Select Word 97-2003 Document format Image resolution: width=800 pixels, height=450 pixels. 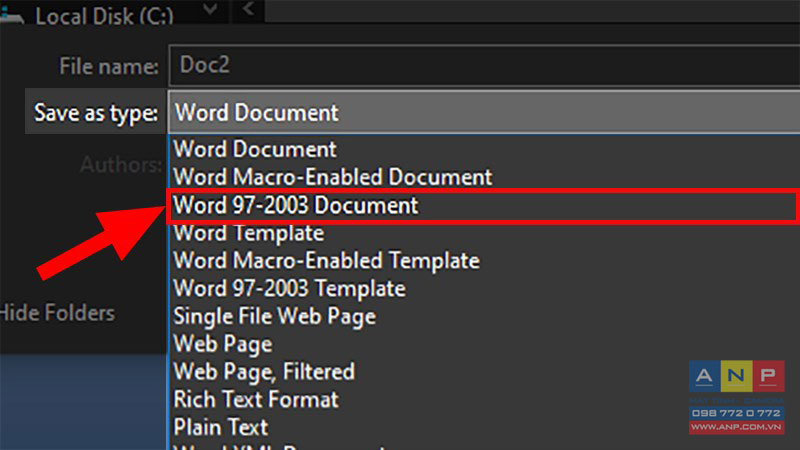[484, 206]
